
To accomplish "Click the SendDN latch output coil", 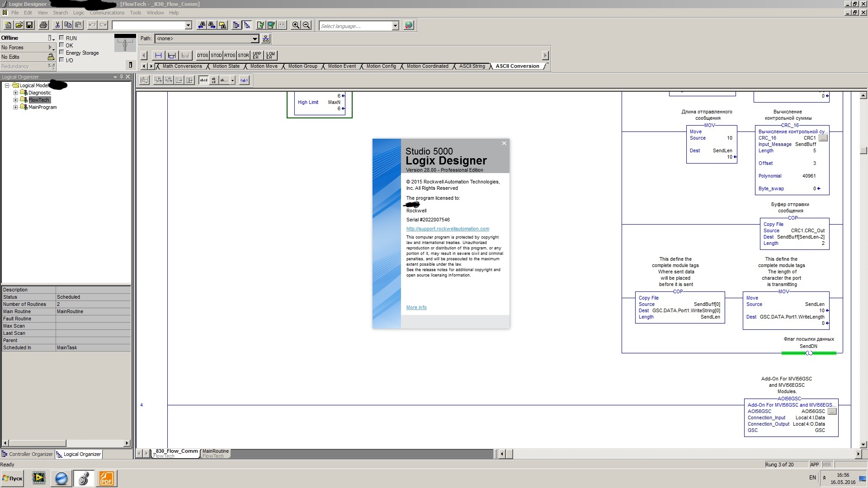I will (809, 353).
